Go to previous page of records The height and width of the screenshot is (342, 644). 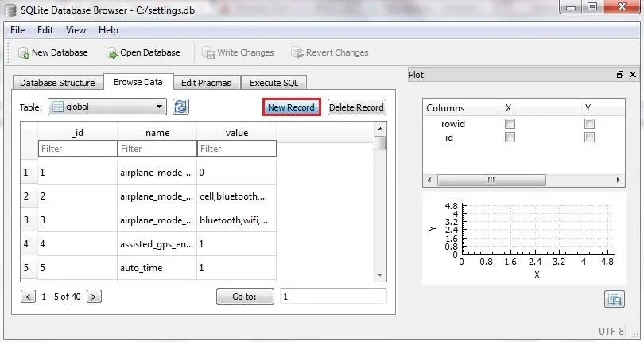(28, 297)
